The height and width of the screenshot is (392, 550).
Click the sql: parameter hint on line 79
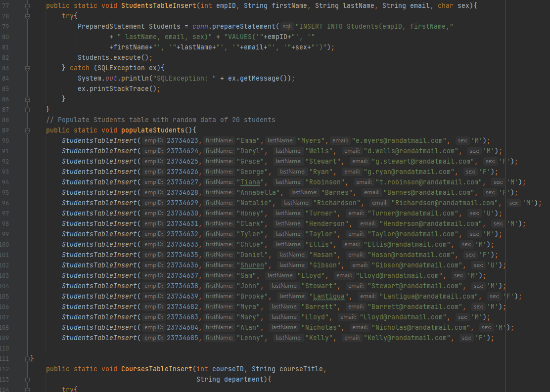[287, 26]
